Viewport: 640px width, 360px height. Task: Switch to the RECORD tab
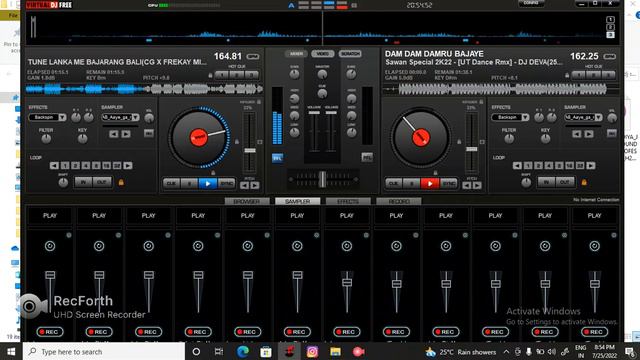(x=399, y=202)
